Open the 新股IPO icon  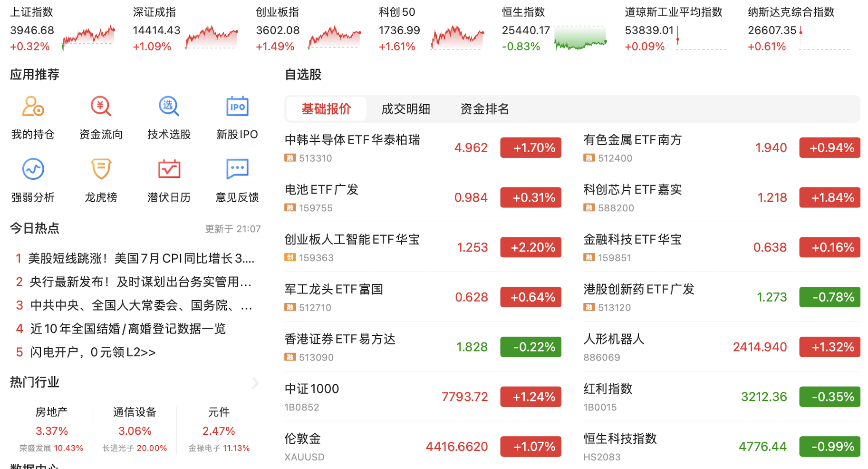pyautogui.click(x=237, y=106)
